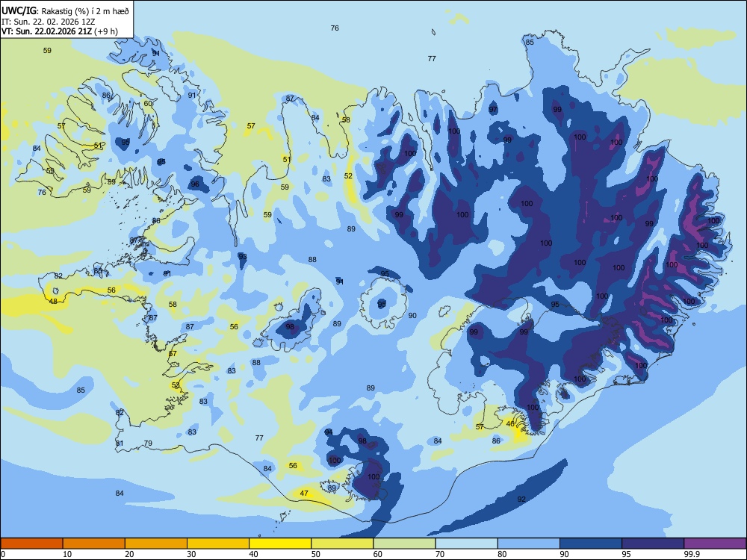Select the 'IT: Sun. 22. 02. 2026 12Z' line
Screen dimensions: 747x560
coord(48,22)
